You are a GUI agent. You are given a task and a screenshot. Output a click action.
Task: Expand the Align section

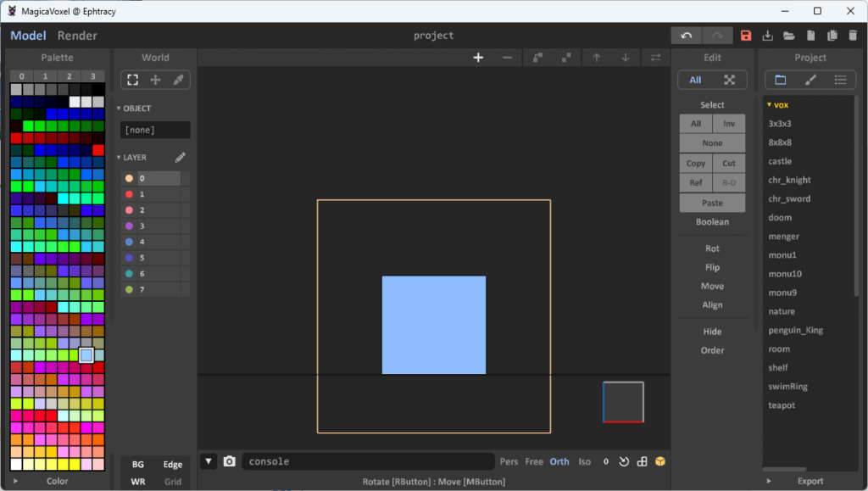pos(712,305)
